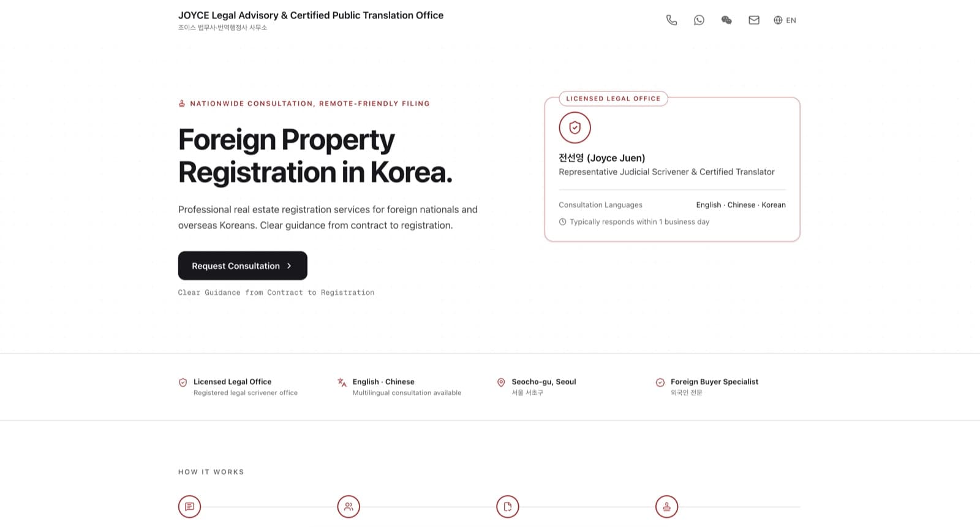Image resolution: width=980 pixels, height=527 pixels.
Task: Click the check badge icon beside Foreign Buyer Specialist
Action: click(660, 382)
